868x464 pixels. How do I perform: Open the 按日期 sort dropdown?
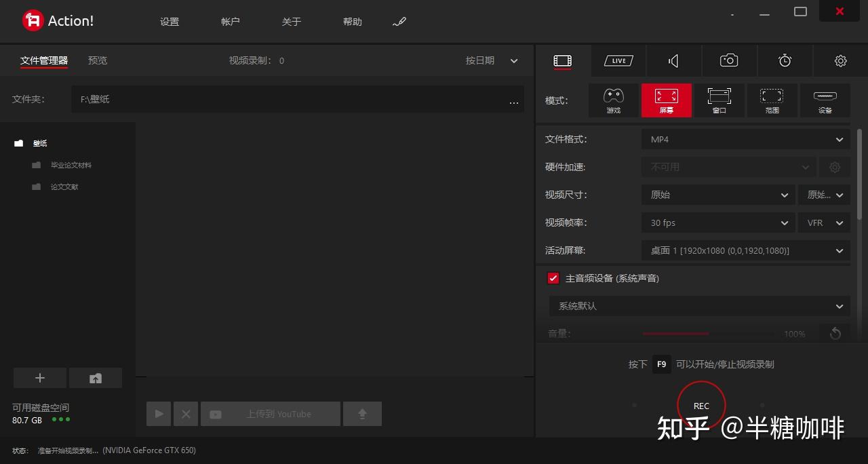(492, 60)
